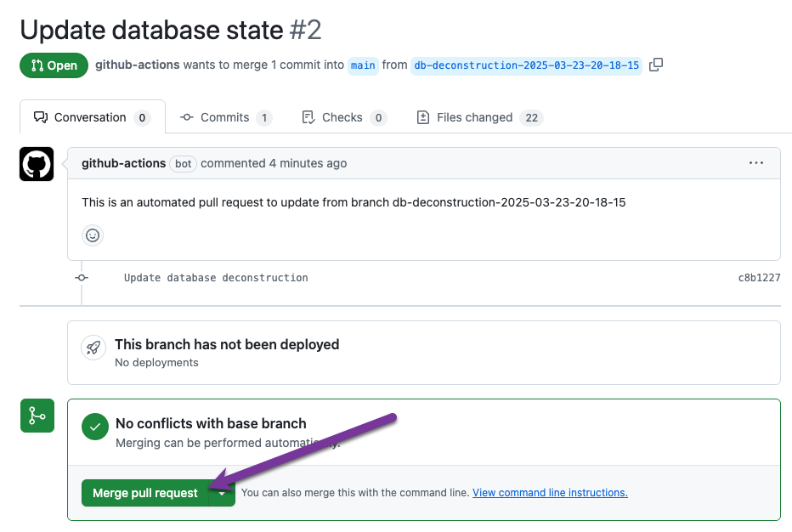Copy the head branch name icon
Viewport: 792px width, 532px height.
(656, 65)
